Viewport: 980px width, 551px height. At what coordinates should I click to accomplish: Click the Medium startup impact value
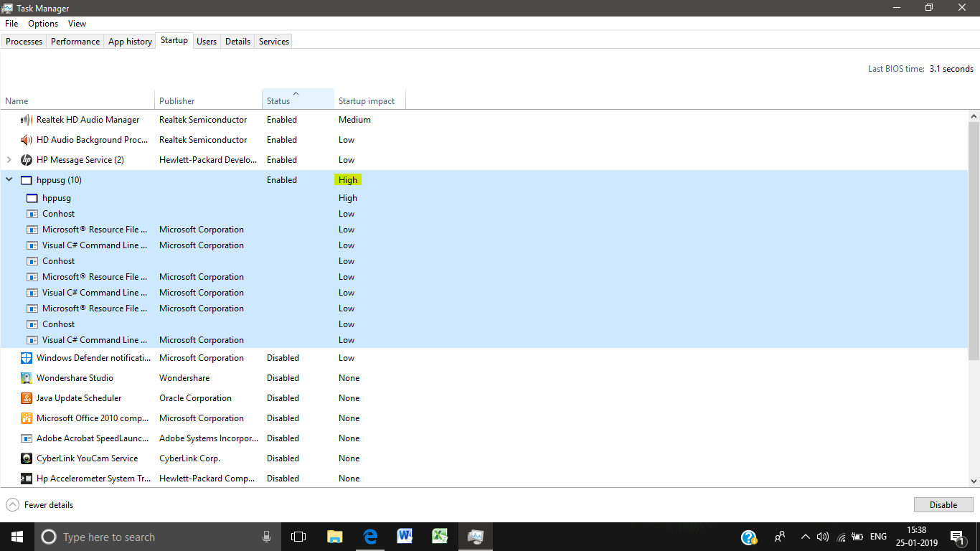pos(354,120)
